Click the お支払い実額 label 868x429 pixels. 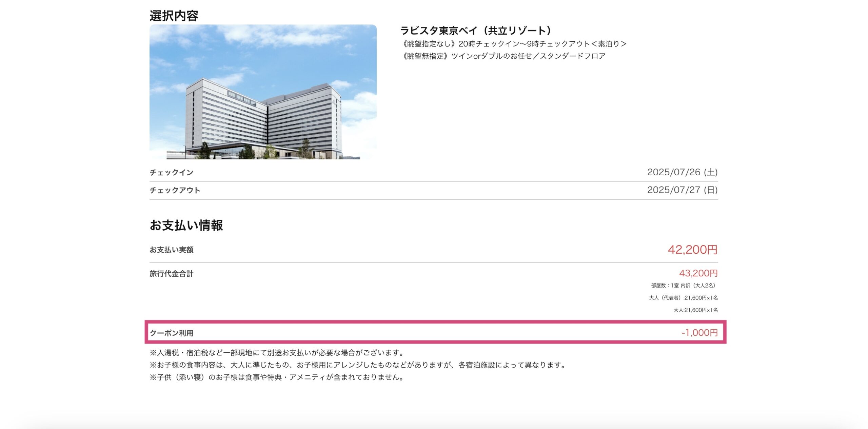point(172,250)
